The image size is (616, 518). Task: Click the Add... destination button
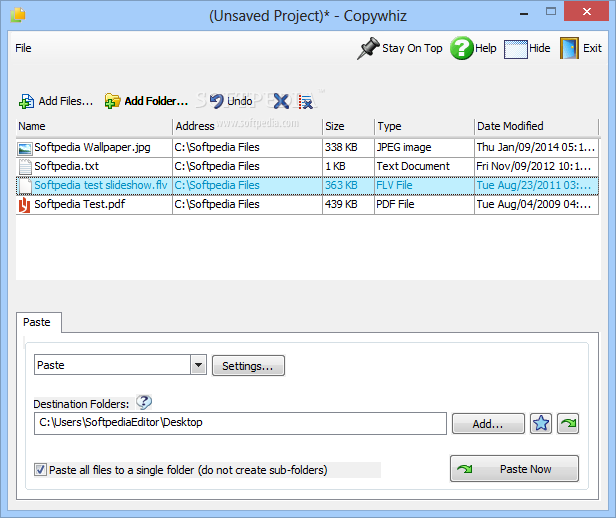coord(488,424)
